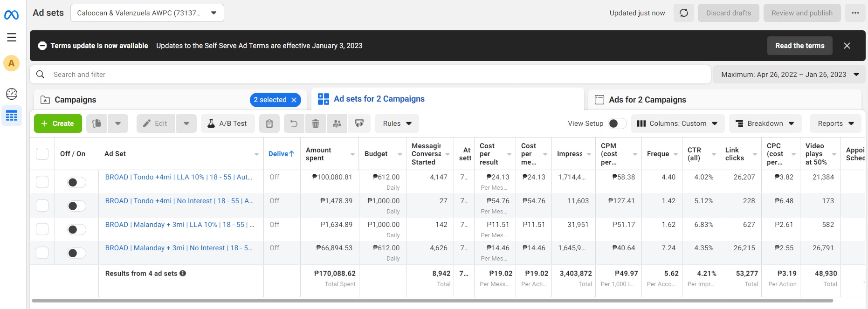Open the date range dropdown
Viewport: 868px width, 309px height.
(789, 75)
